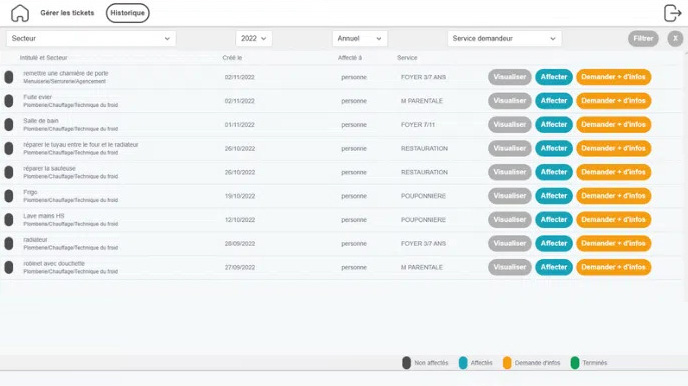Visualiser the 'Frigo' ticket
The image size is (688, 386).
[509, 196]
